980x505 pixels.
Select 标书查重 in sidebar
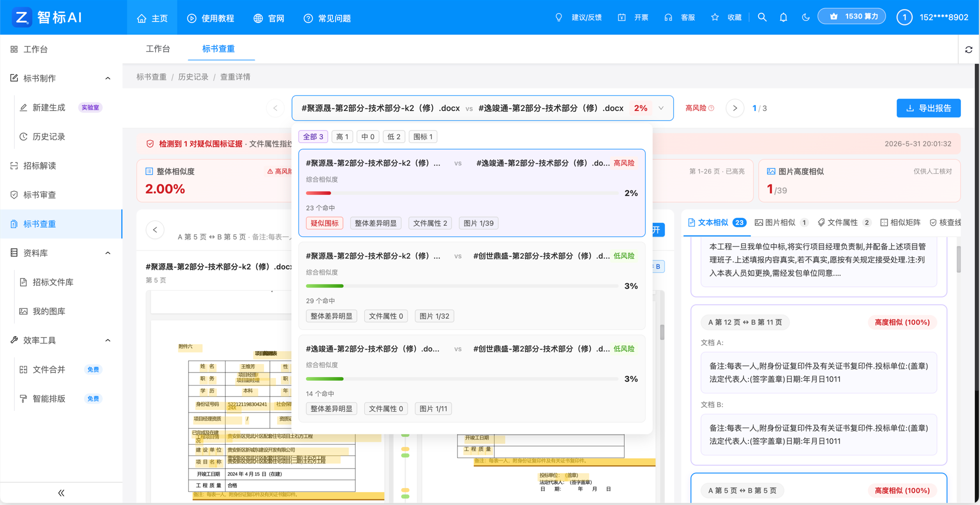tap(61, 224)
